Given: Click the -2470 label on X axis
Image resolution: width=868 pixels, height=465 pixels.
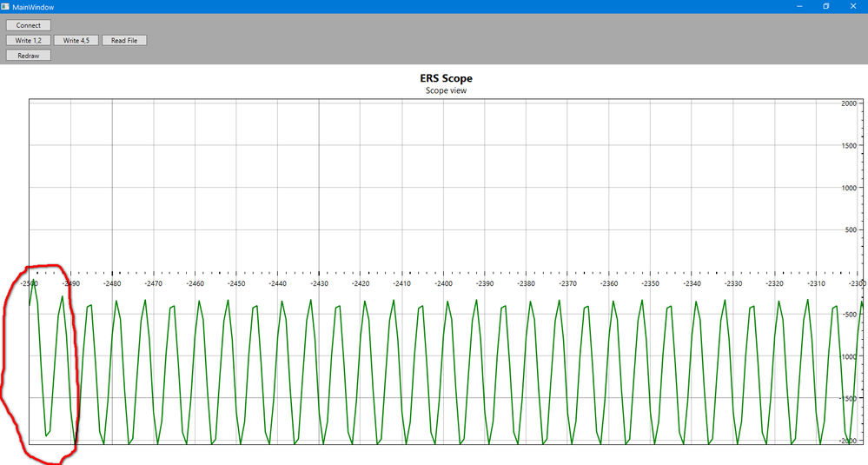Looking at the screenshot, I should pos(153,283).
